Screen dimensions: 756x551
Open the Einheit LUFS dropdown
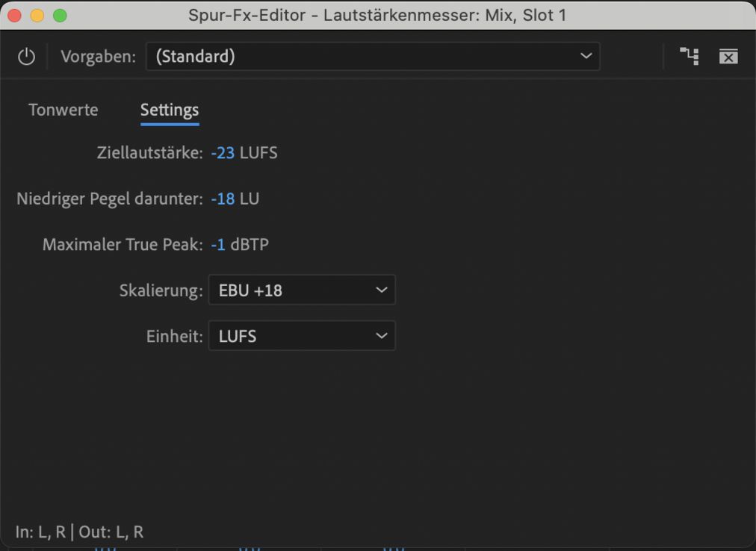302,337
